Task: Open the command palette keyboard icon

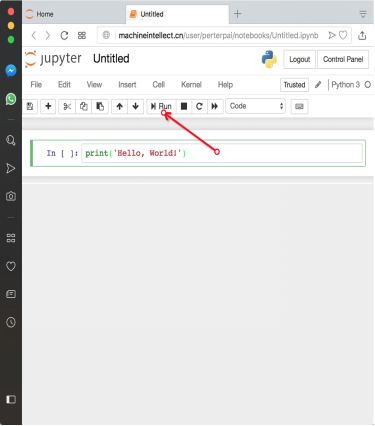Action: (x=299, y=107)
